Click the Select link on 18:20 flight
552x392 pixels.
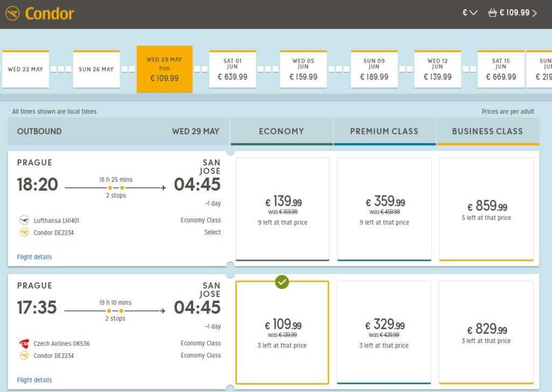(x=212, y=232)
